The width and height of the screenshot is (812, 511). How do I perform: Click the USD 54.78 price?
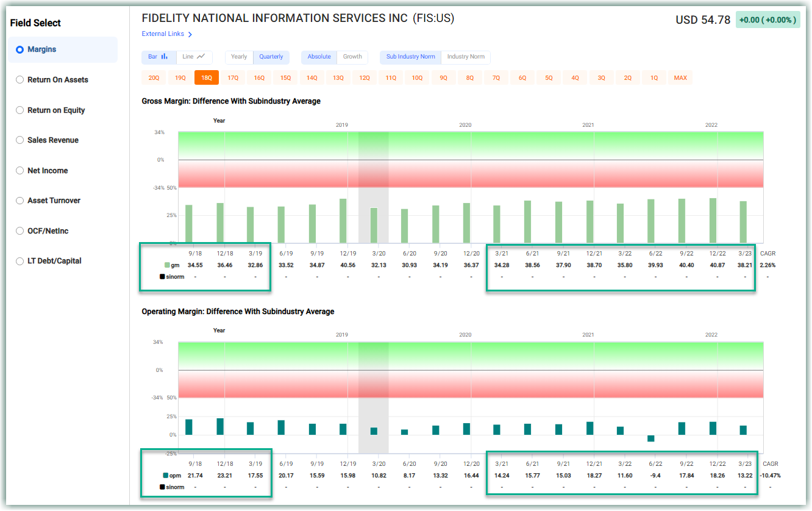click(702, 20)
